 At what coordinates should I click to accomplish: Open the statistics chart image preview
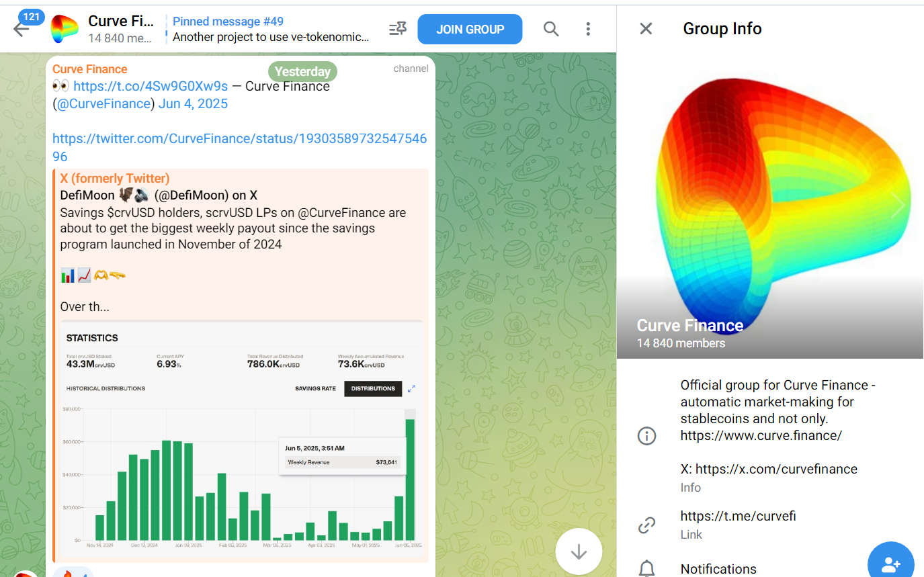(x=242, y=440)
